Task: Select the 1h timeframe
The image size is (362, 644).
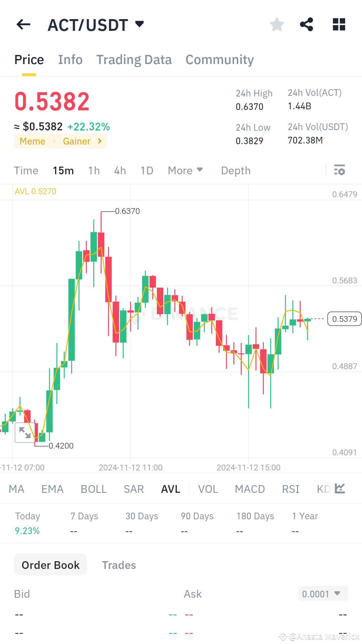Action: [x=94, y=171]
